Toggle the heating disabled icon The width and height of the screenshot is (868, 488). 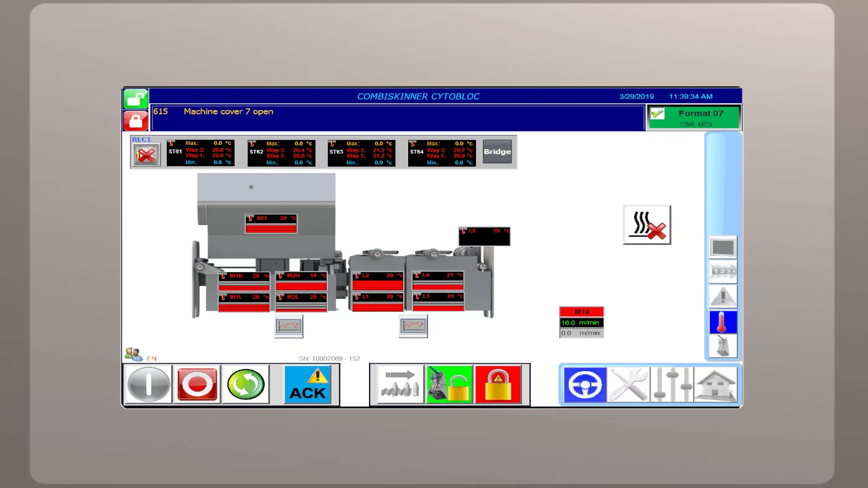tap(647, 225)
